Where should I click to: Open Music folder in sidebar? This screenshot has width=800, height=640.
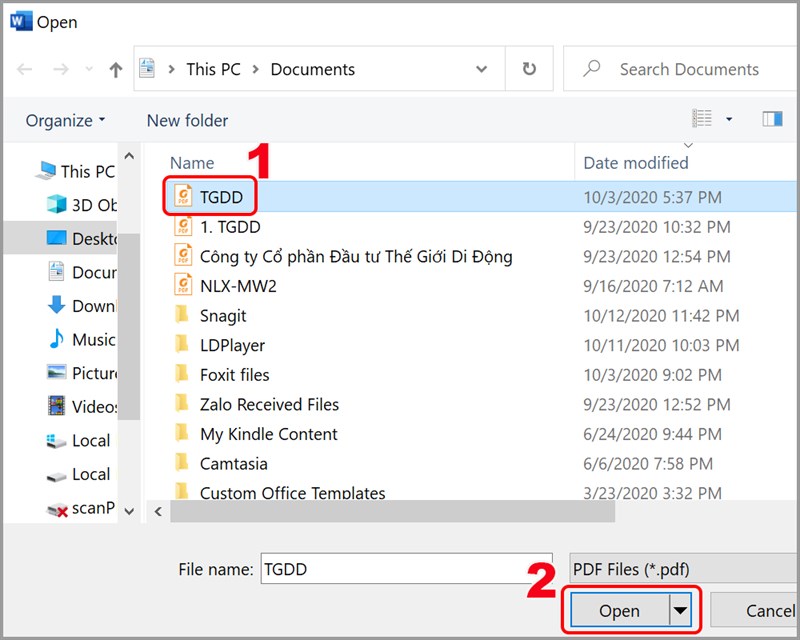82,339
